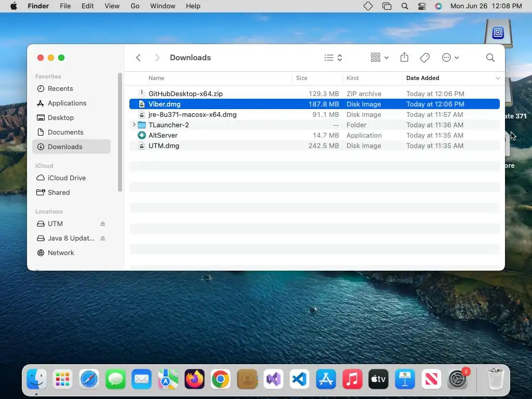
Task: Open the list view switcher in toolbar
Action: click(x=333, y=58)
